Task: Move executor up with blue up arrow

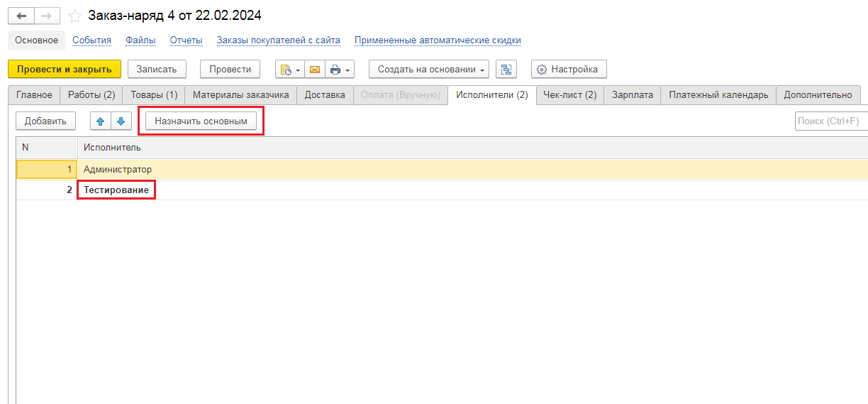Action: (101, 121)
